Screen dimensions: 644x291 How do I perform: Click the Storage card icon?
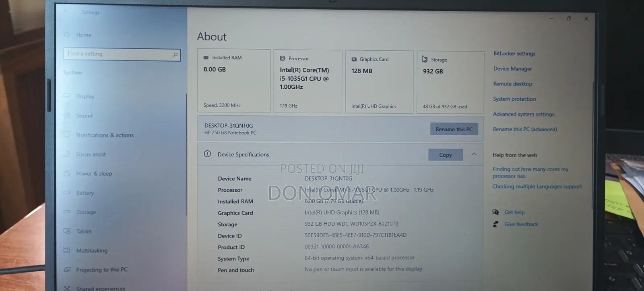(425, 60)
